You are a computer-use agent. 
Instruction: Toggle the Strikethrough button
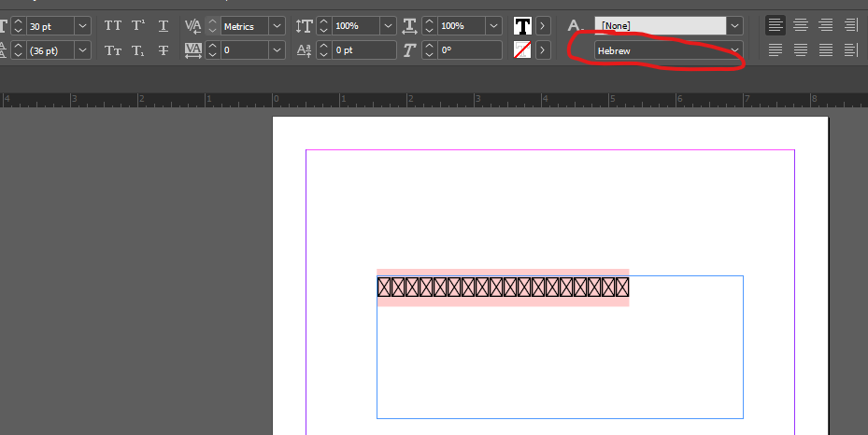(164, 50)
